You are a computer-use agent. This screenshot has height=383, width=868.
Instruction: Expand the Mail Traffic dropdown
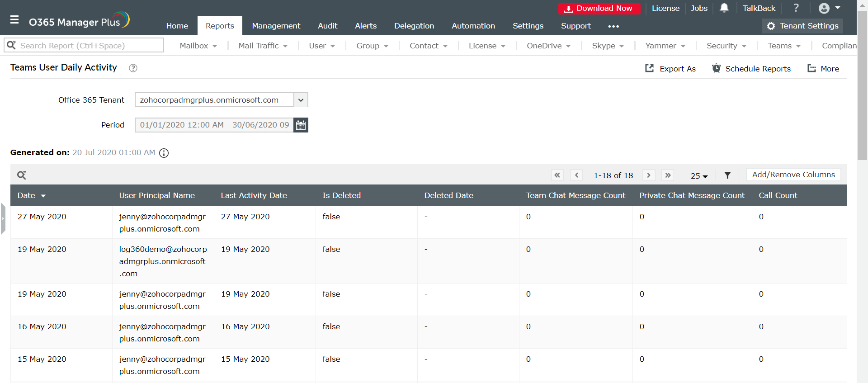point(263,46)
